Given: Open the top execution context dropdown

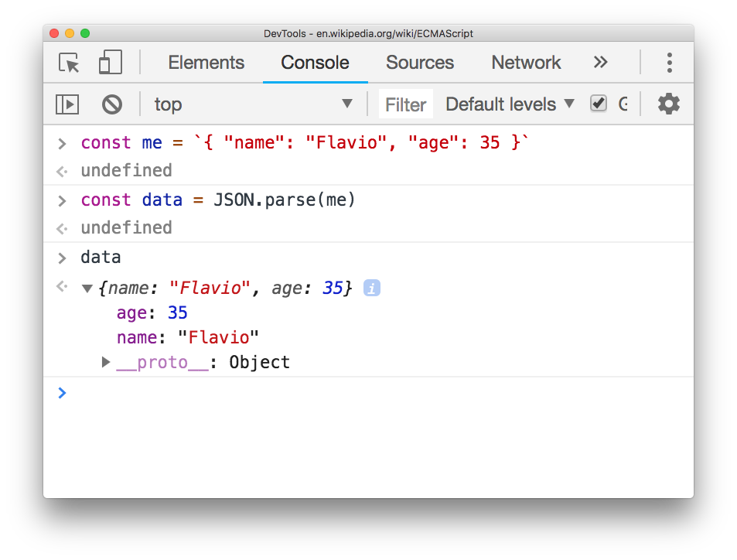Looking at the screenshot, I should click(252, 104).
